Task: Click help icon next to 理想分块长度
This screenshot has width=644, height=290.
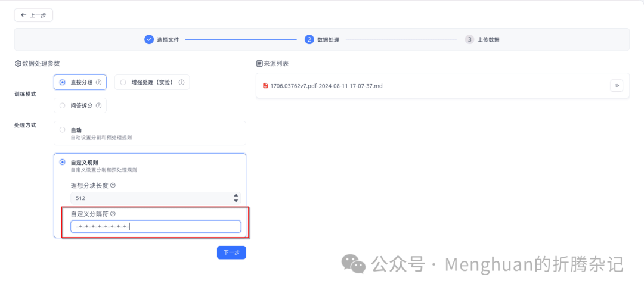Action: 113,185
